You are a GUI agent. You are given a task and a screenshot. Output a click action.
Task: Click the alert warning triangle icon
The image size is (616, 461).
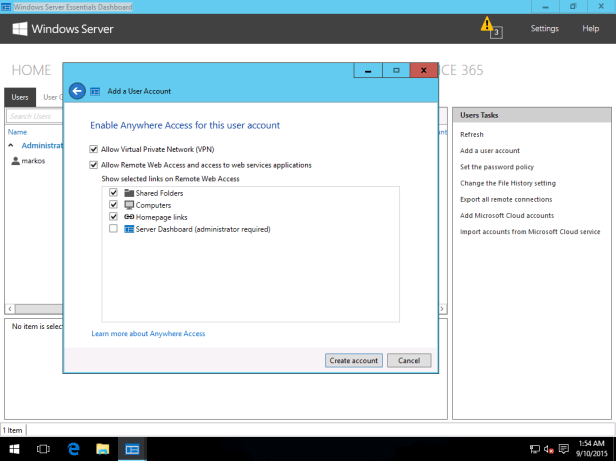tap(486, 24)
